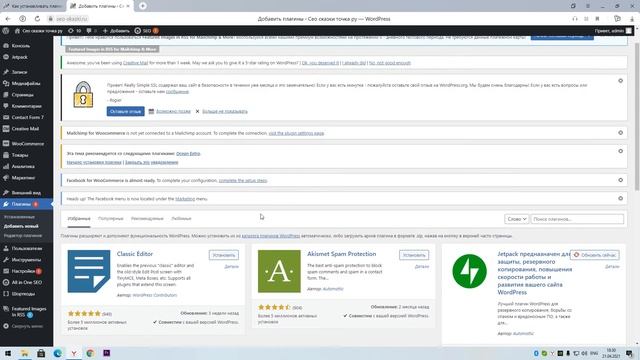Click the WordPress logo in admin bar
Image resolution: width=640 pixels, height=360 pixels.
click(6, 31)
